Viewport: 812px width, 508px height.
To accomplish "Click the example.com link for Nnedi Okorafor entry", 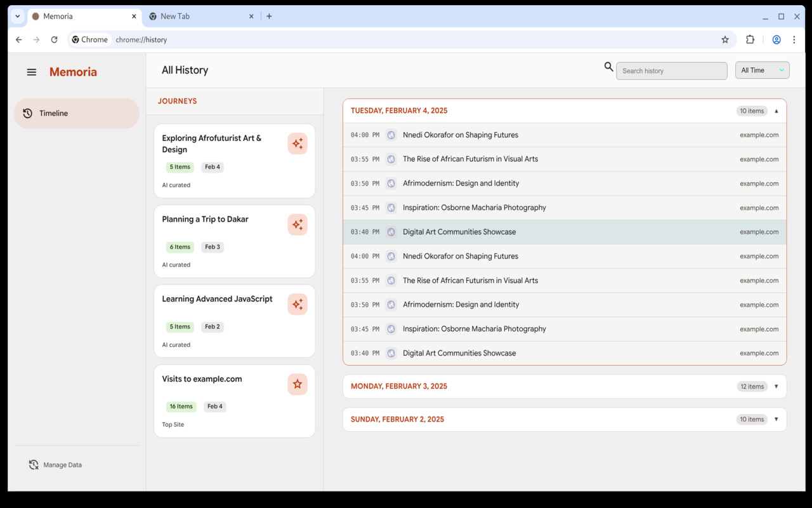I will tap(759, 135).
